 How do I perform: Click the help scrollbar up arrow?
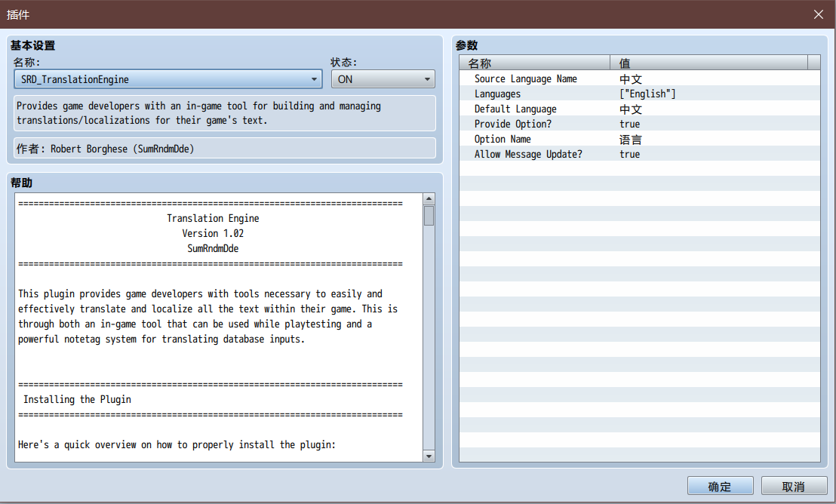point(429,199)
